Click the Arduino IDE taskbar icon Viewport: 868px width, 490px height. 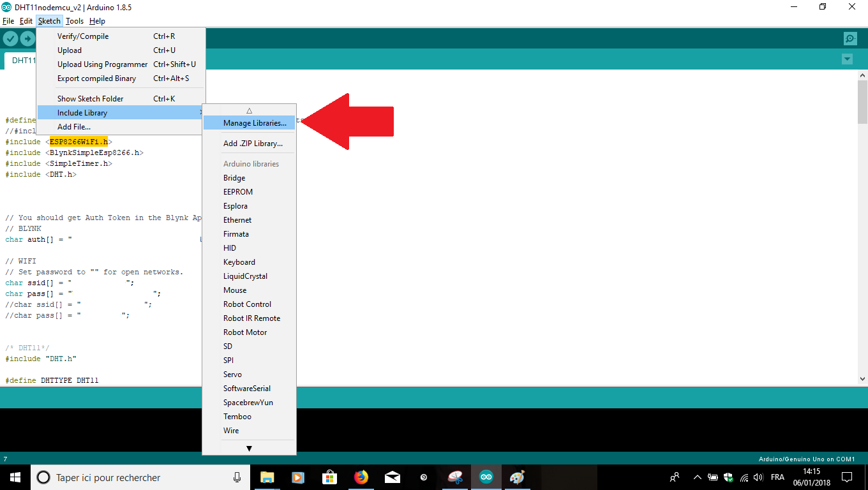point(486,477)
